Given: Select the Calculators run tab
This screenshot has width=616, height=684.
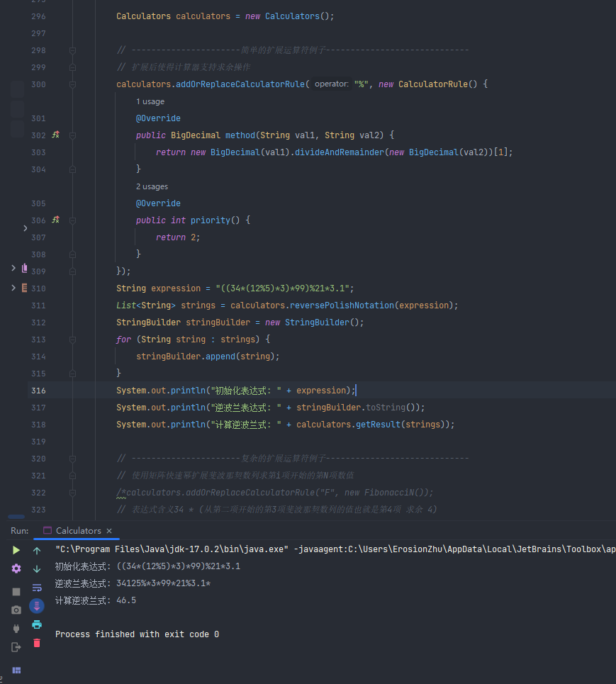Looking at the screenshot, I should 78,530.
